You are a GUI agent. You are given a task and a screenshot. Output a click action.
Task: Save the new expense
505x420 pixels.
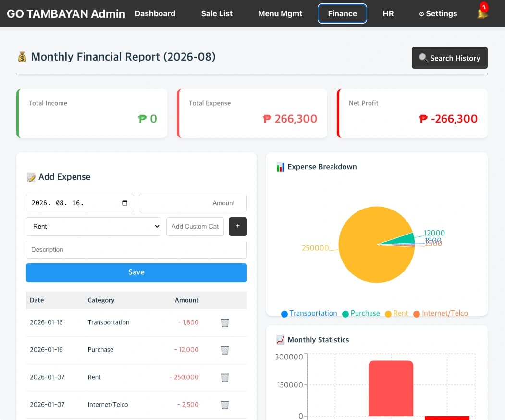pos(136,272)
